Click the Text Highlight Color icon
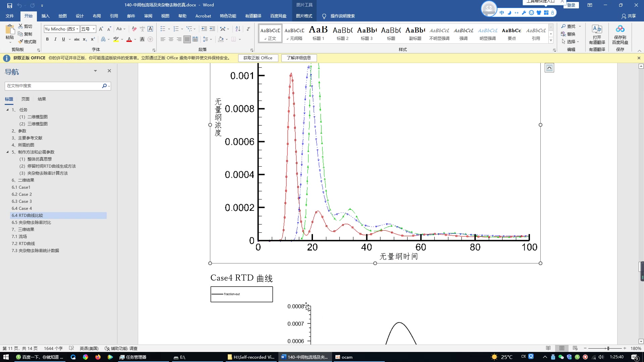This screenshot has width=644, height=362. click(116, 39)
